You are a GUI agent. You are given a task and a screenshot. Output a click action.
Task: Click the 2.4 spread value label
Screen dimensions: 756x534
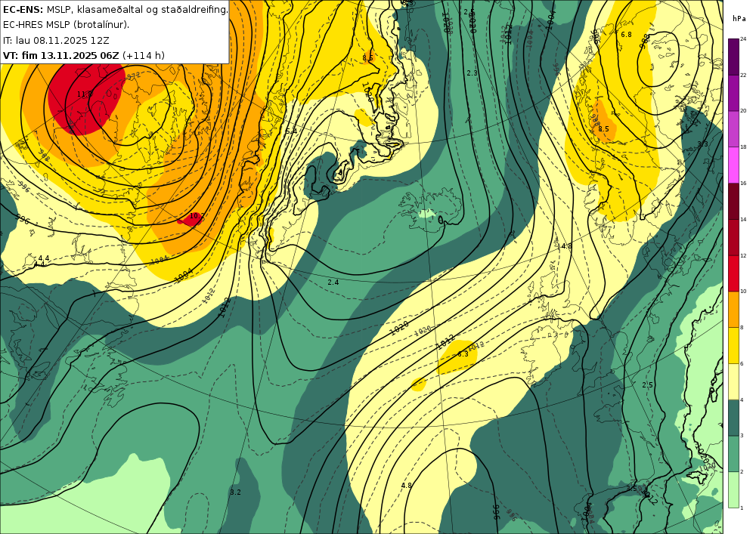[333, 282]
